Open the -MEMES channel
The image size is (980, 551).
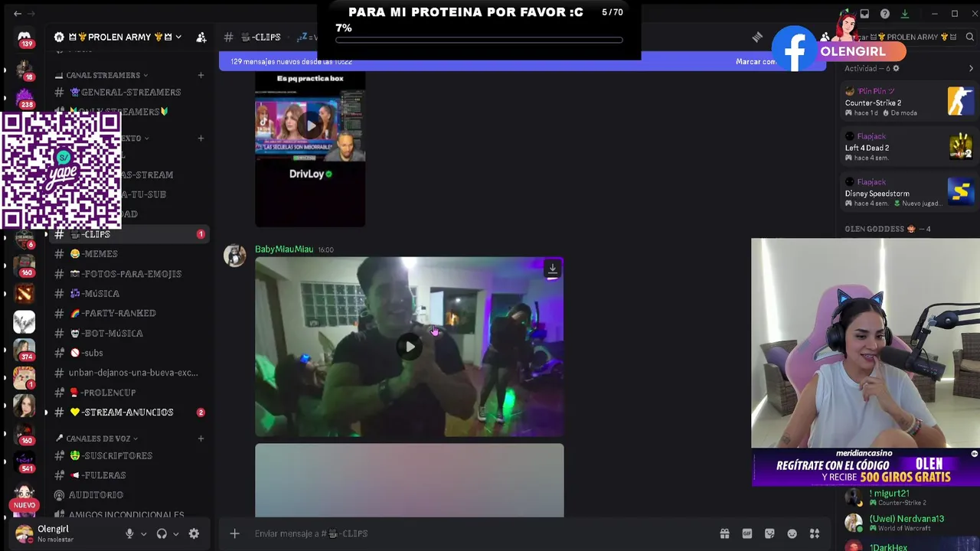tap(129, 253)
